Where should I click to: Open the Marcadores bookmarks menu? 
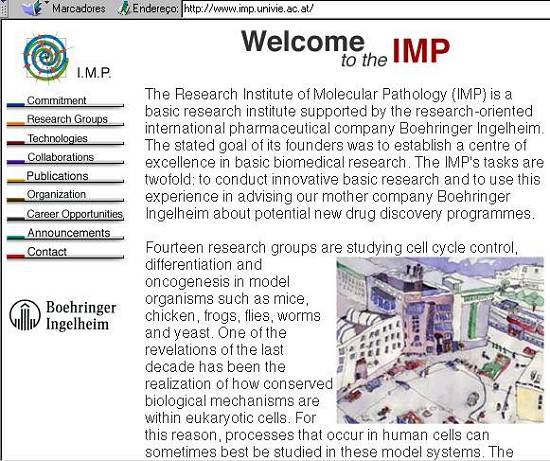coord(79,8)
